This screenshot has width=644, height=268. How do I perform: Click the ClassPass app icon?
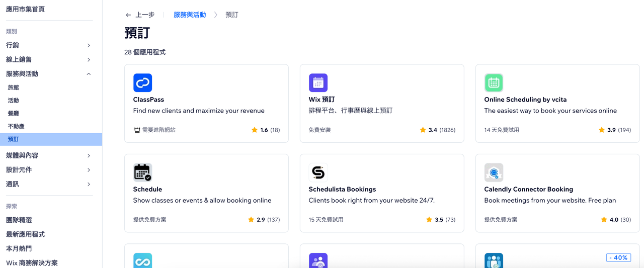pos(142,83)
